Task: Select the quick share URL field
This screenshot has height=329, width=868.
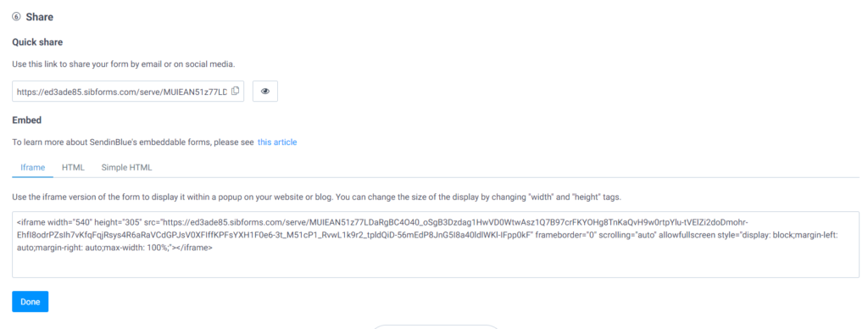Action: (128, 92)
